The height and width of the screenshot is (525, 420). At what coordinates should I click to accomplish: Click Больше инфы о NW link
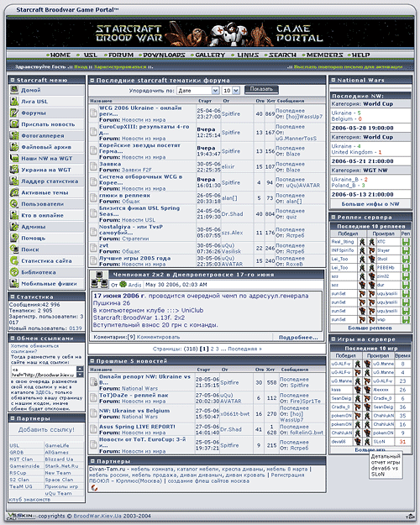click(x=370, y=203)
